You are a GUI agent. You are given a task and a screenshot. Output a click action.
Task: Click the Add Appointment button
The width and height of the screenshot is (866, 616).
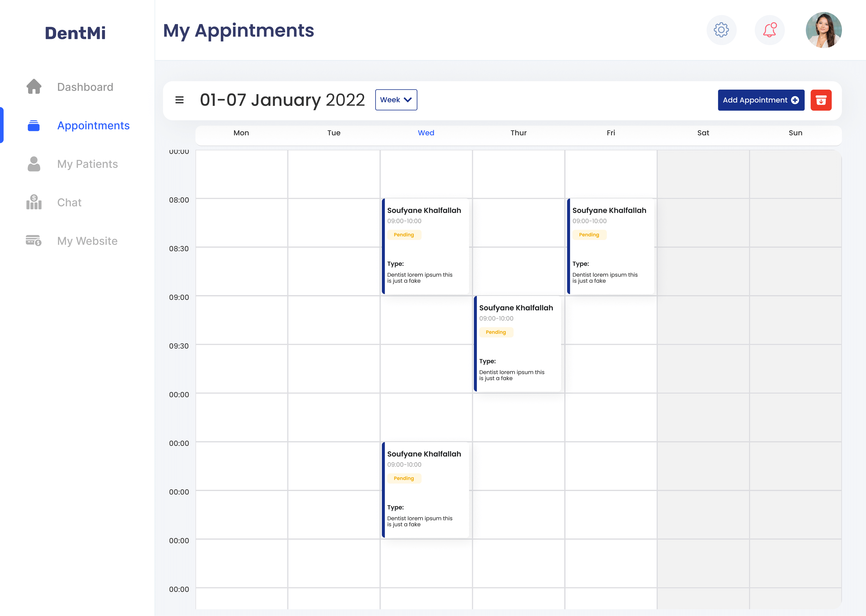(761, 100)
